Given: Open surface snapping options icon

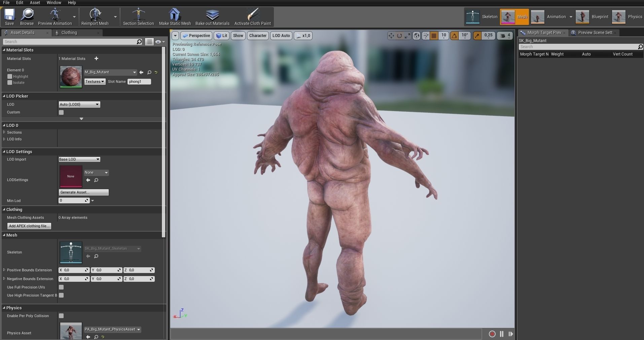Looking at the screenshot, I should click(x=426, y=36).
